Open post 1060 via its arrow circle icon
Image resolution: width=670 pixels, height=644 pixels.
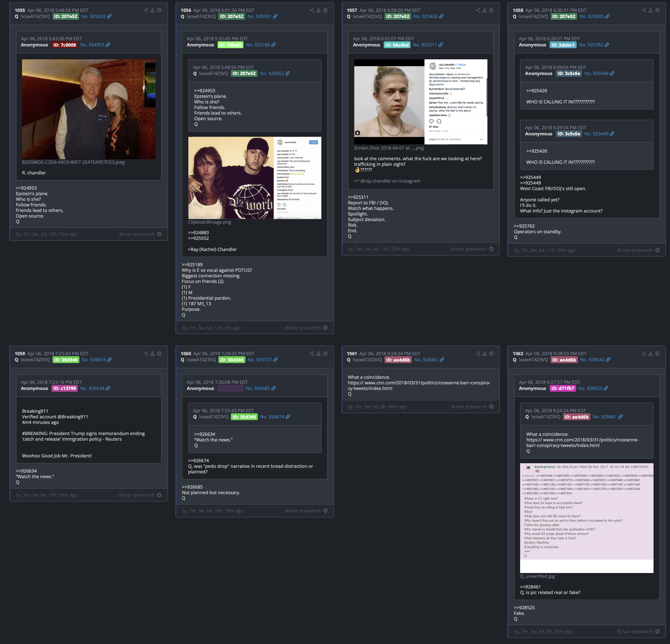coord(325,353)
